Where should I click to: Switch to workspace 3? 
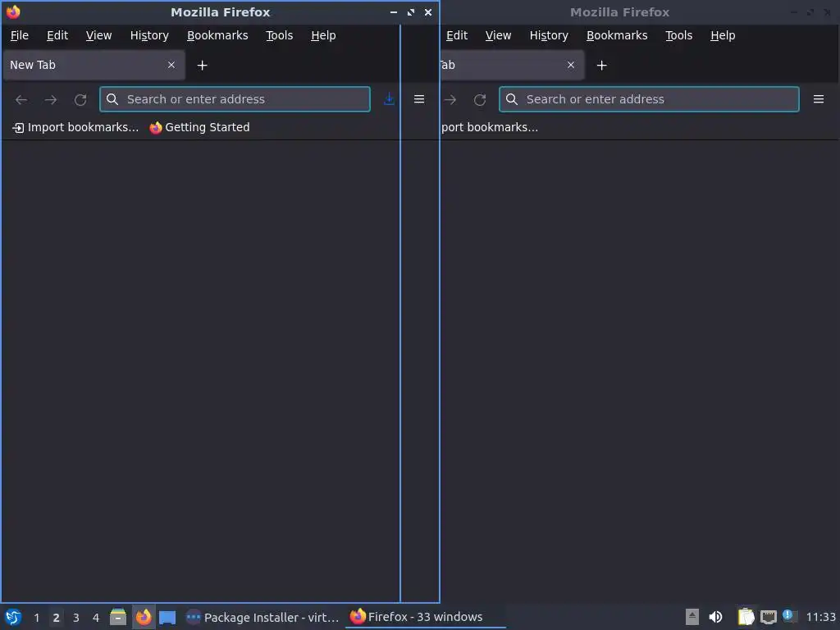(75, 618)
